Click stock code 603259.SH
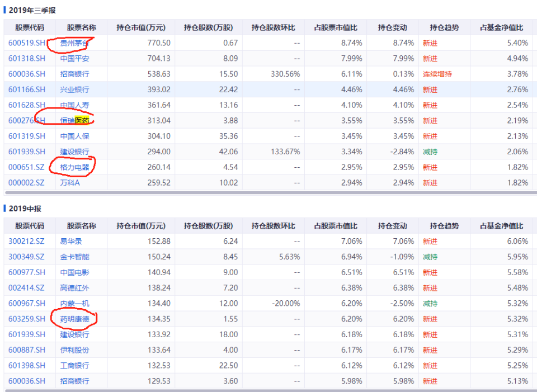This screenshot has height=392, width=537. pyautogui.click(x=27, y=319)
